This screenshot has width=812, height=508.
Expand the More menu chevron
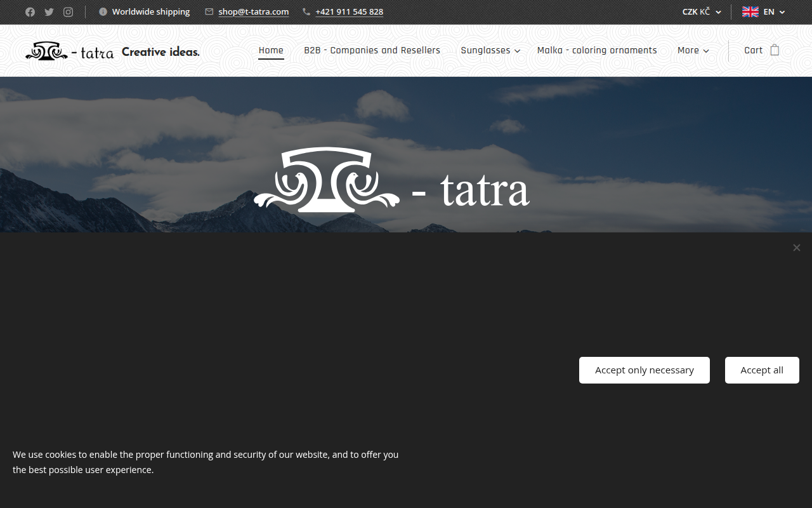point(706,51)
